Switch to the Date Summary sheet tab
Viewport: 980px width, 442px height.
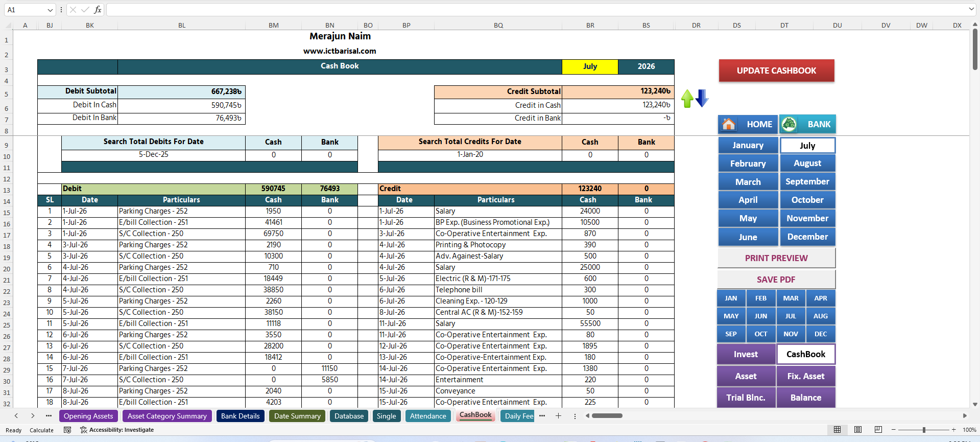click(297, 416)
